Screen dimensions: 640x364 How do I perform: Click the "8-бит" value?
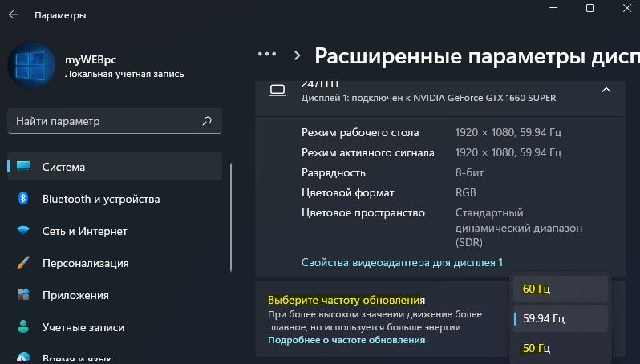pyautogui.click(x=469, y=172)
